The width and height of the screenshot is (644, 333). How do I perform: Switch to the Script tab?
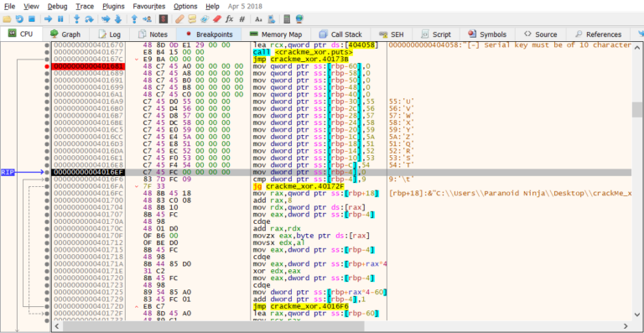coord(436,34)
